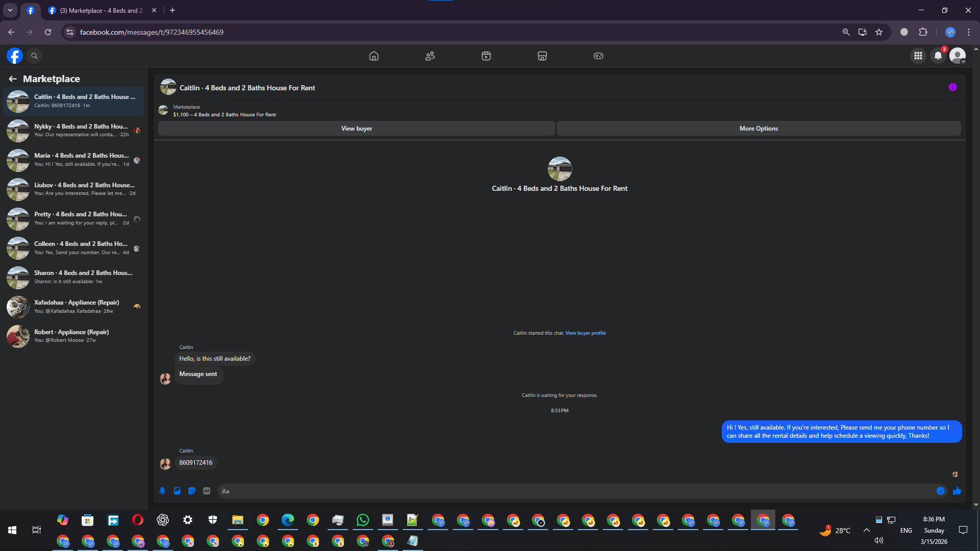Click the More Options button
980x551 pixels.
[758, 129]
